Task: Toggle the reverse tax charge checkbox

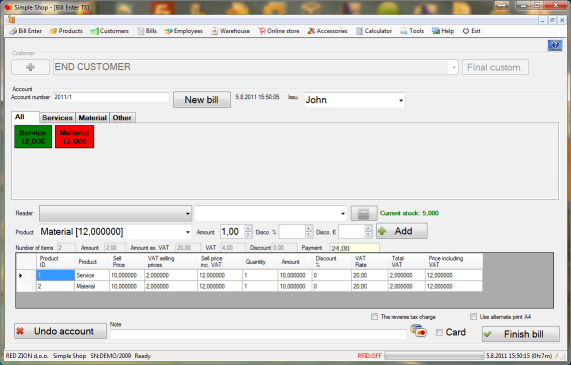Action: pyautogui.click(x=374, y=317)
